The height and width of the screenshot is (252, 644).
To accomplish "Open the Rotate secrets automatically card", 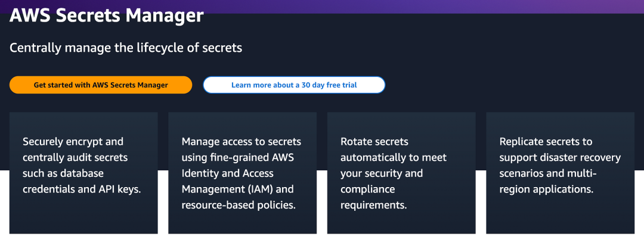I will click(401, 173).
